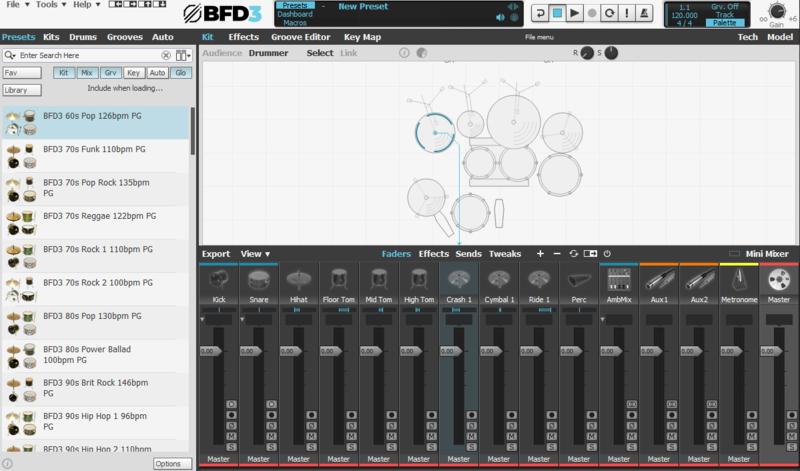This screenshot has width=800, height=471.
Task: Toggle the Grv include filter button
Action: [x=111, y=73]
